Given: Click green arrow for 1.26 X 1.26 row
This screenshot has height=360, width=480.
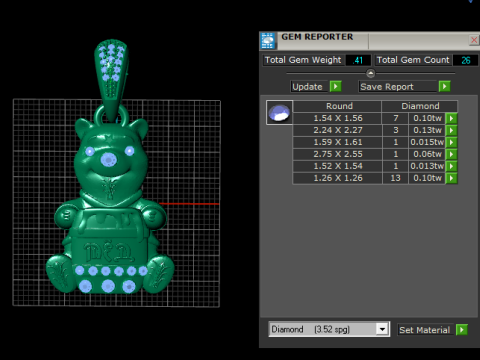Looking at the screenshot, I should tap(451, 178).
